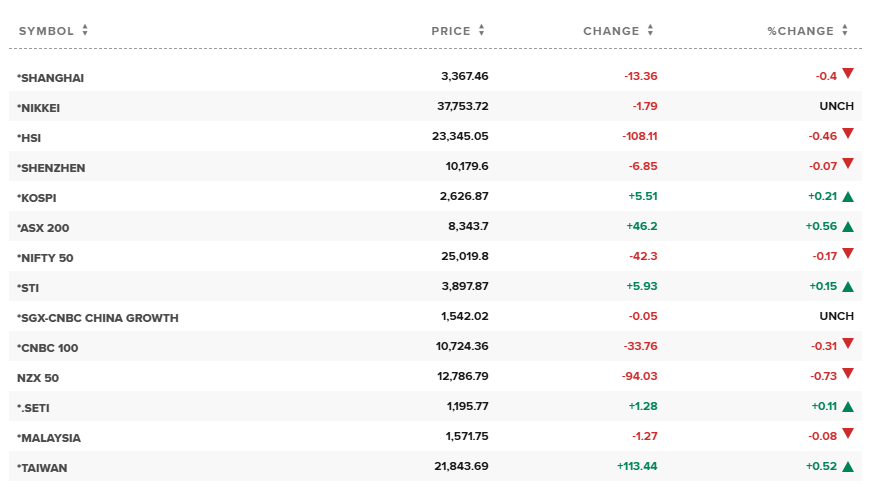Sort table by the CHANGE sort arrows

(x=650, y=31)
